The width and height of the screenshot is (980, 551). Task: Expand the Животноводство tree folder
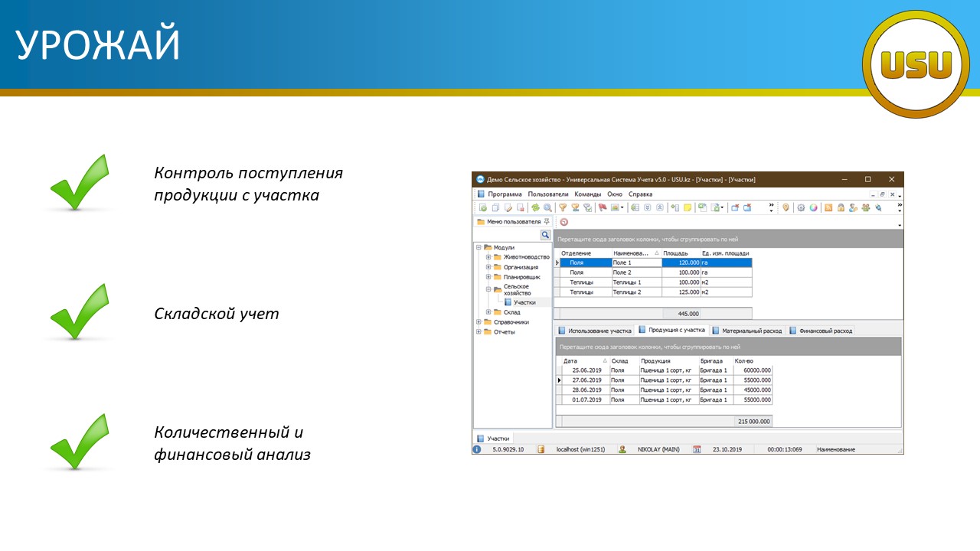click(x=488, y=257)
